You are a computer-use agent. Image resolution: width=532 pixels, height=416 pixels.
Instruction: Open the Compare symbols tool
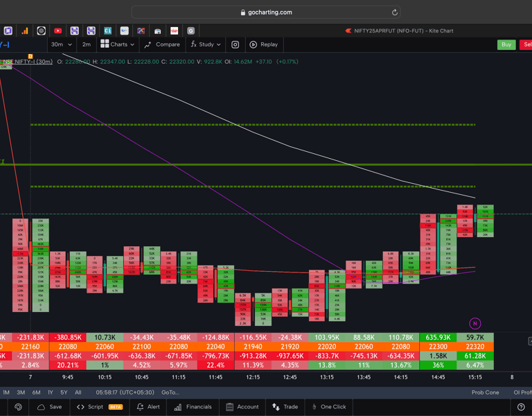click(162, 44)
